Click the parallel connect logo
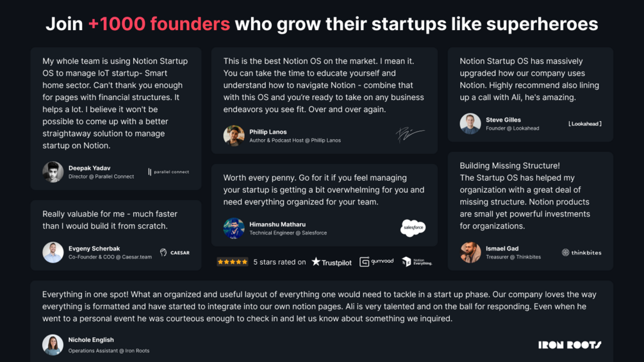 (169, 172)
